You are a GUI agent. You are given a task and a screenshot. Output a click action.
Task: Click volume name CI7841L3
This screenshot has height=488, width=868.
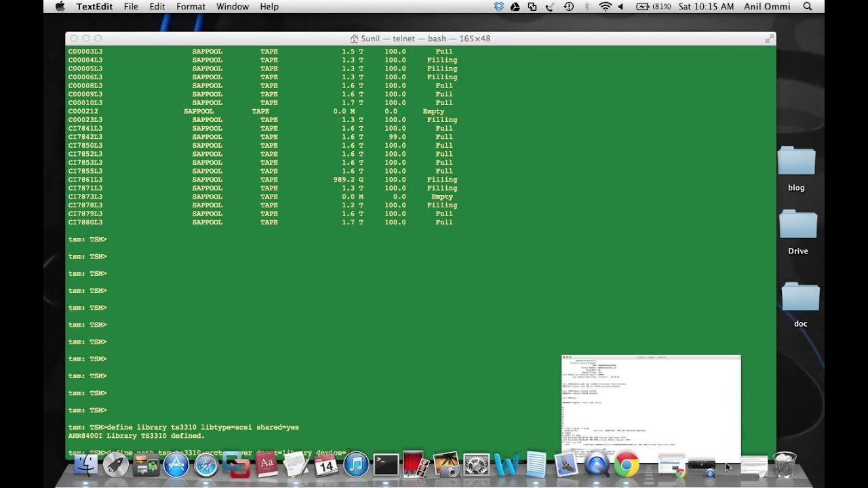point(85,128)
